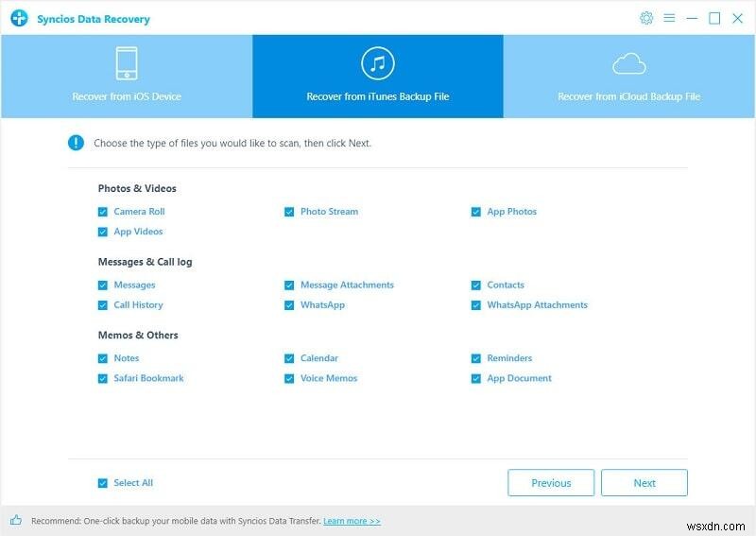The width and height of the screenshot is (756, 536).
Task: Toggle the Select All checkbox
Action: point(103,483)
